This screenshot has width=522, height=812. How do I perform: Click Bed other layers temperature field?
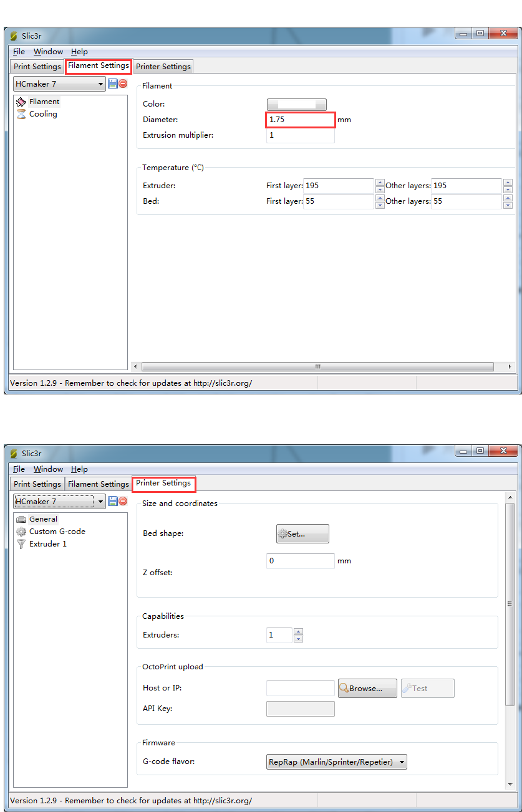466,201
